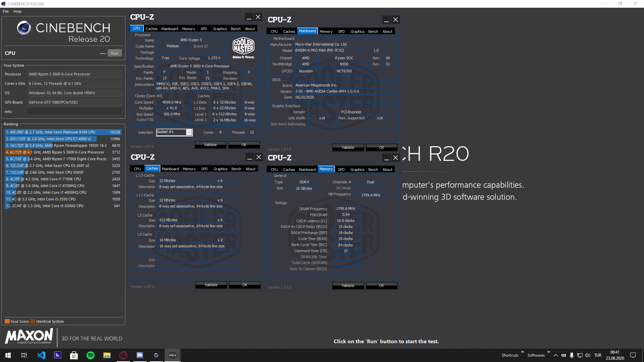Click the Cinebench logo sphere icon

(x=24, y=28)
